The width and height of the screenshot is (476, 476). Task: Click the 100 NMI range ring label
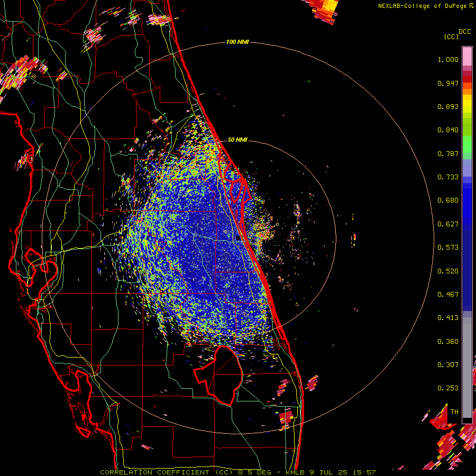pos(237,42)
